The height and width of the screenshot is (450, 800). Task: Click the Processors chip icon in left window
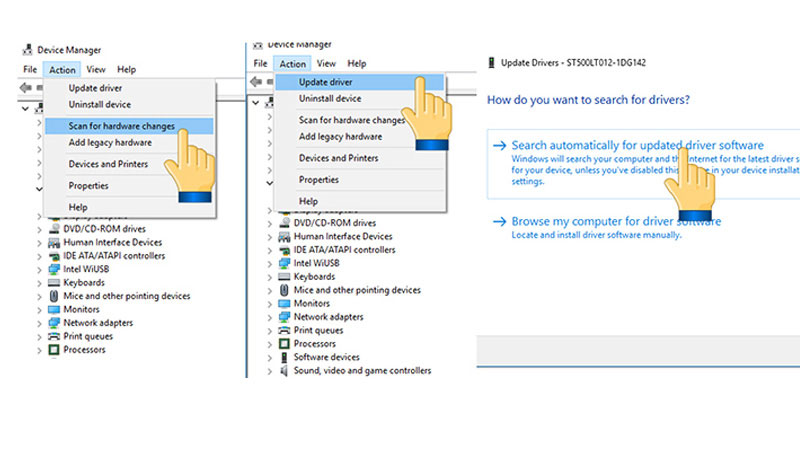coord(54,350)
